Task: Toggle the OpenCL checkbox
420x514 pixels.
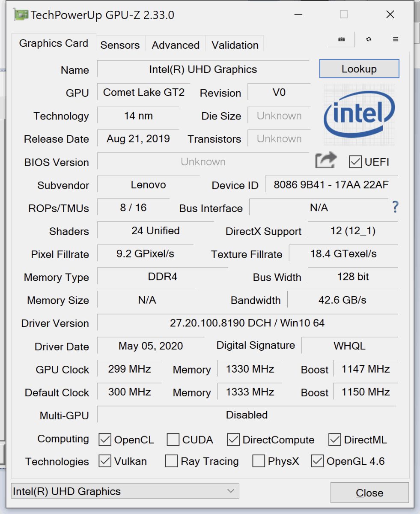Action: point(105,439)
